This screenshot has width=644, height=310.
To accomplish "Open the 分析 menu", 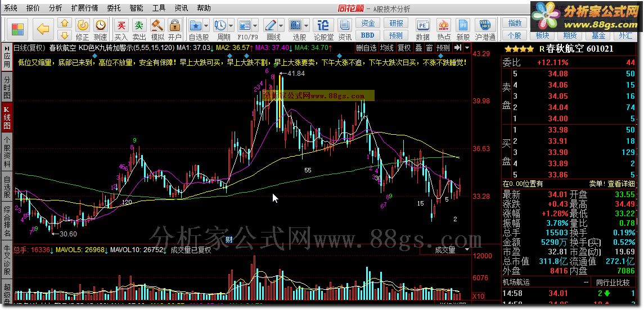I will (55, 8).
